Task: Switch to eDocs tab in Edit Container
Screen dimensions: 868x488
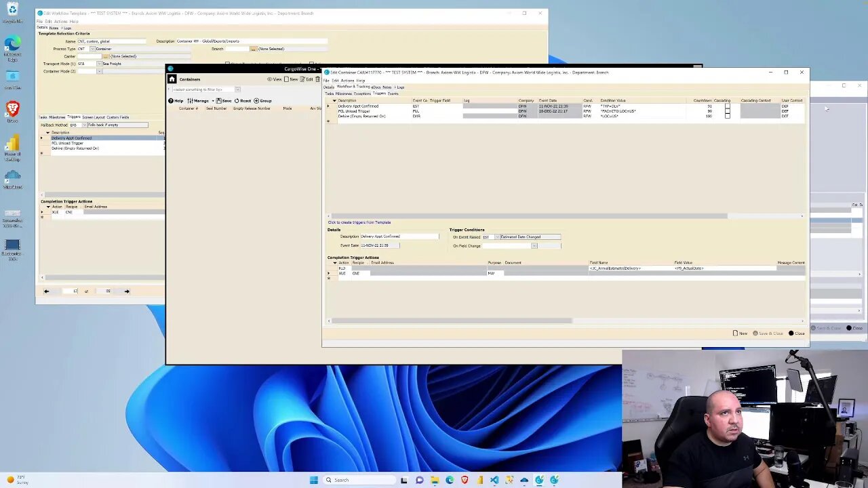Action: [376, 87]
